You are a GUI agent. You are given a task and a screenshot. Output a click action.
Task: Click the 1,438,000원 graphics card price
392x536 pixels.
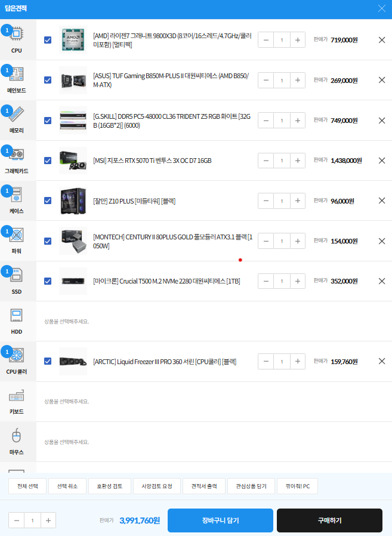pyautogui.click(x=346, y=161)
